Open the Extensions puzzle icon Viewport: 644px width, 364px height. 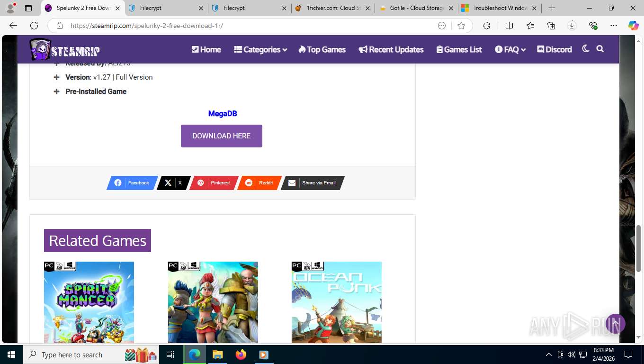[x=486, y=26]
